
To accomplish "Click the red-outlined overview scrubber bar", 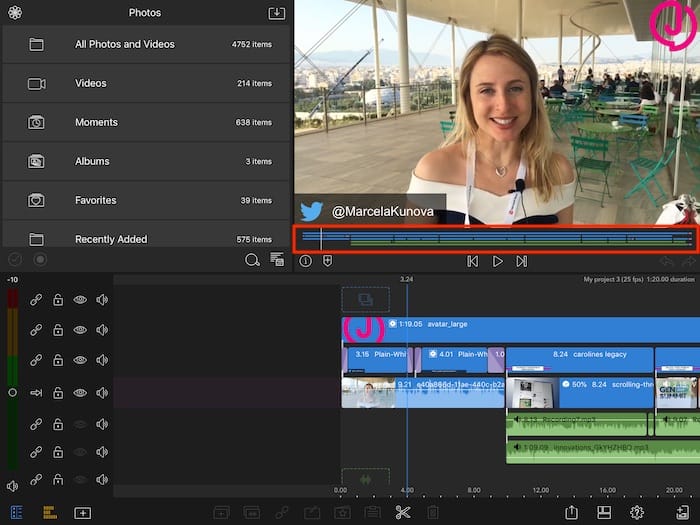I will 496,239.
